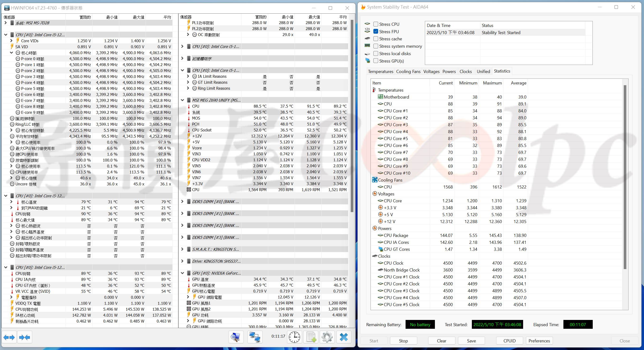Expand the OC 乘數限制 row
The image size is (644, 350).
click(x=188, y=35)
